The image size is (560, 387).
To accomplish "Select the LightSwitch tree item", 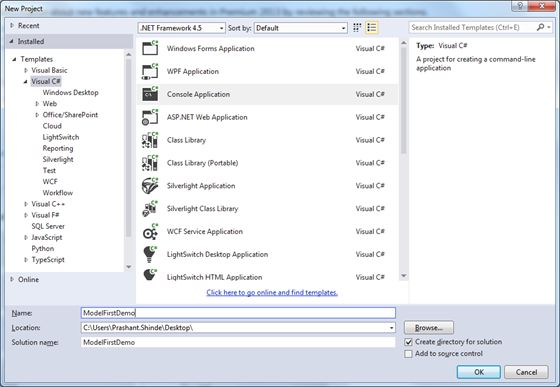I will tap(61, 137).
